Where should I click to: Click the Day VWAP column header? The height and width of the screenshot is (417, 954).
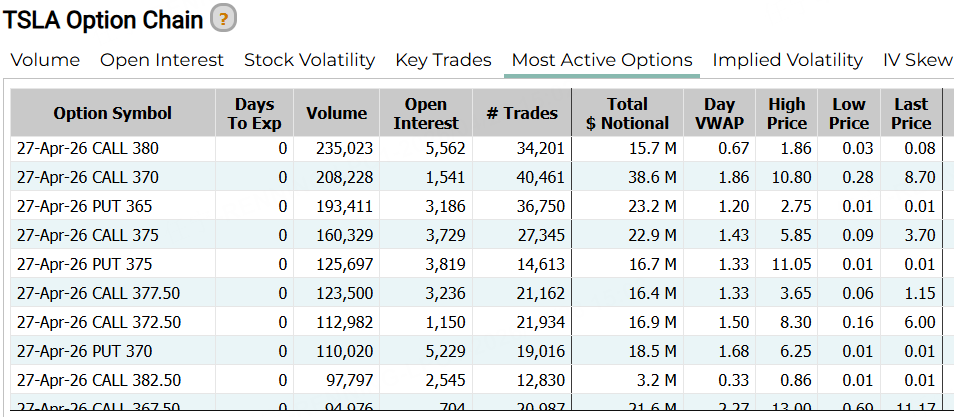pyautogui.click(x=720, y=113)
